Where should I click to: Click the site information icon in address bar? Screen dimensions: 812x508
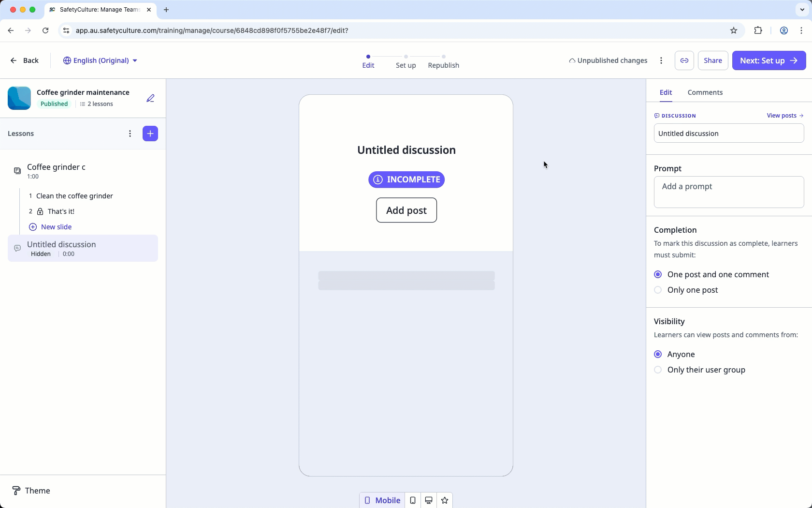pos(66,30)
